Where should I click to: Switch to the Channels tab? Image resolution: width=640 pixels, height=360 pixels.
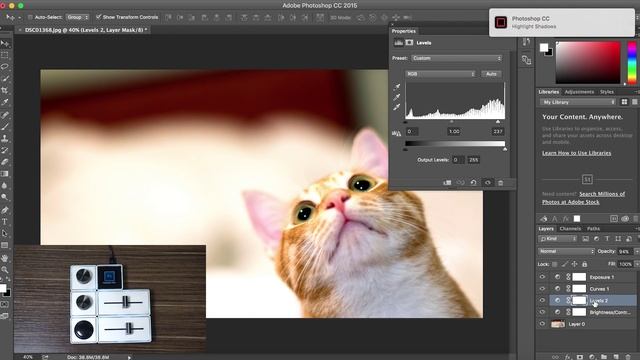tap(570, 229)
